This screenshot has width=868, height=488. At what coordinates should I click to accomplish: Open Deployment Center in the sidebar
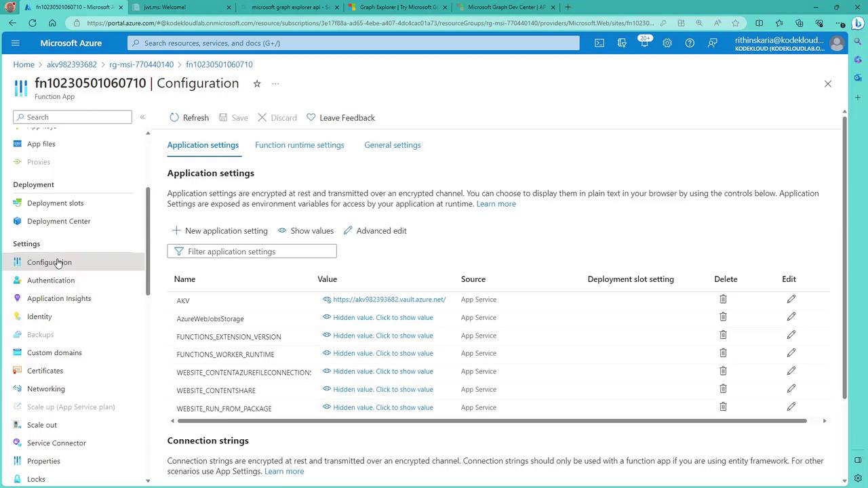pyautogui.click(x=58, y=221)
